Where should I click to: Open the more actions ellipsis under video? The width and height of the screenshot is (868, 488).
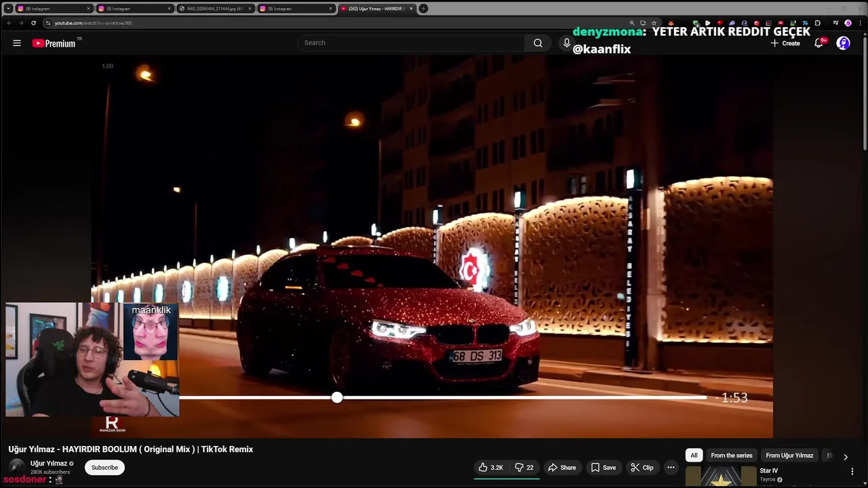[x=671, y=467]
